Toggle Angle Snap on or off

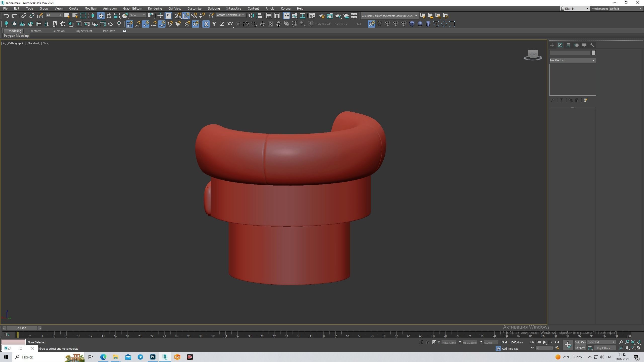coord(186,16)
